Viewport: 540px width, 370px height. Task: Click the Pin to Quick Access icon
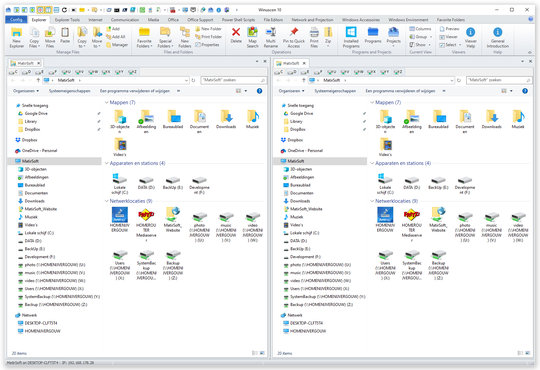coord(294,37)
